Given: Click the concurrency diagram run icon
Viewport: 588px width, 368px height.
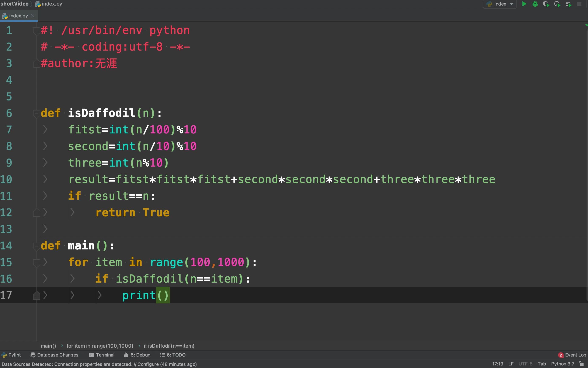Looking at the screenshot, I should tap(568, 4).
